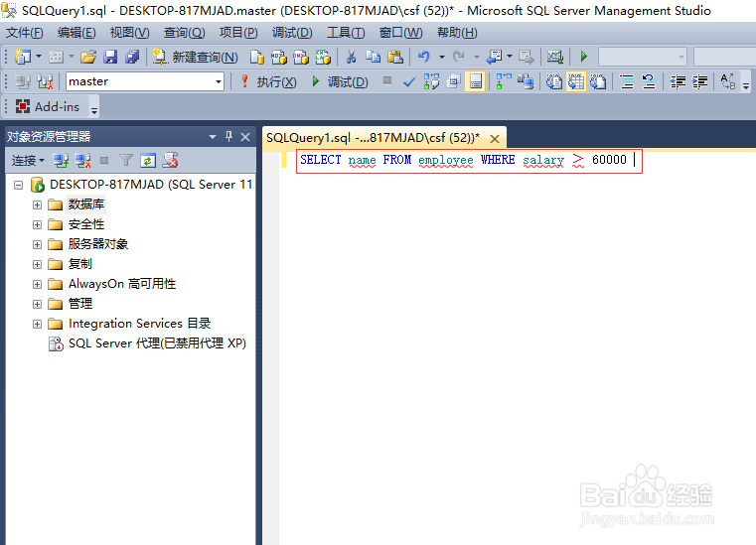Click the MDX query icon

[279, 57]
